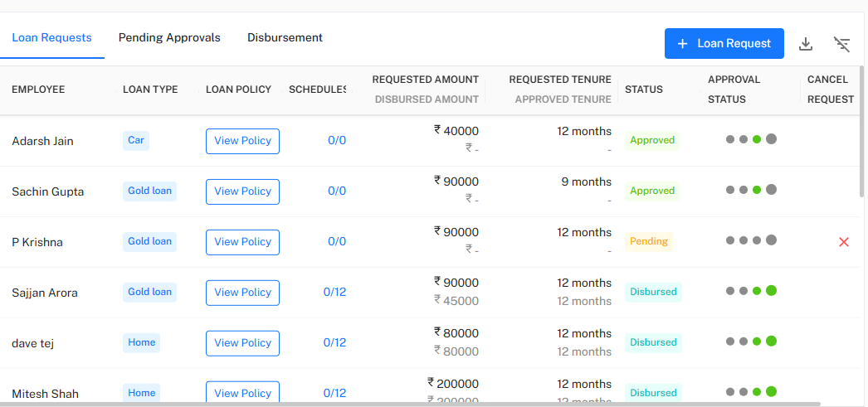Open the Disbursement tab
The width and height of the screenshot is (868, 407).
click(x=285, y=38)
